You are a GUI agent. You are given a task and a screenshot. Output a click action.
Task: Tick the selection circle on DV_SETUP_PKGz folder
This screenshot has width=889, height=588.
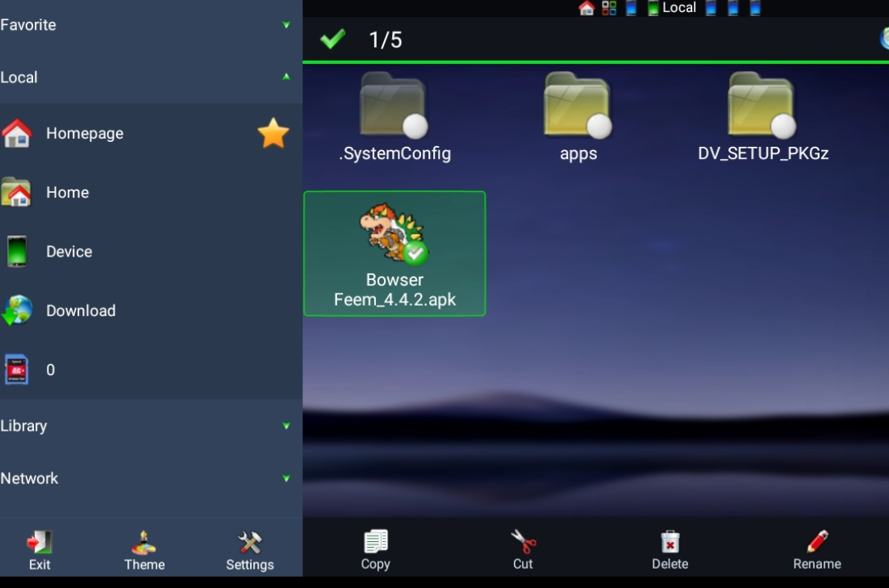[783, 126]
